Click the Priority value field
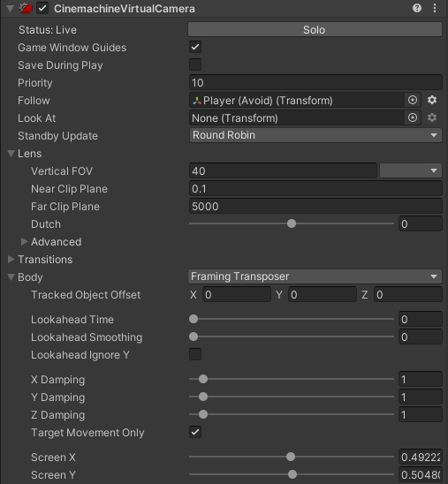Viewport: 448px width, 484px height. [315, 83]
